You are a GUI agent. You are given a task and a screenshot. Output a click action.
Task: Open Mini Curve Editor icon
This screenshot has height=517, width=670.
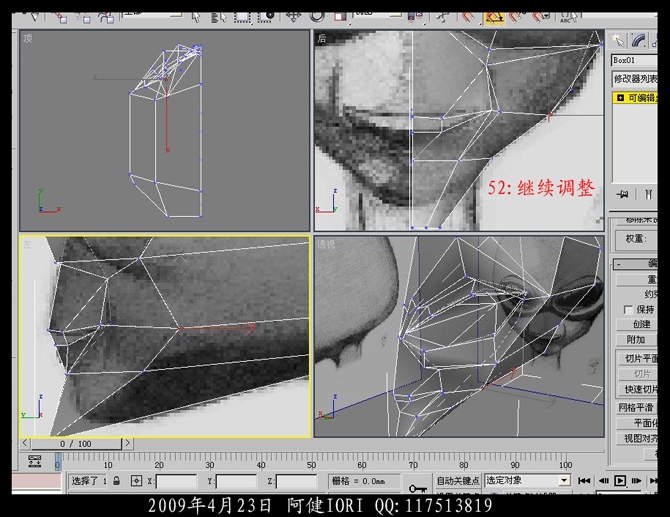coord(34,461)
